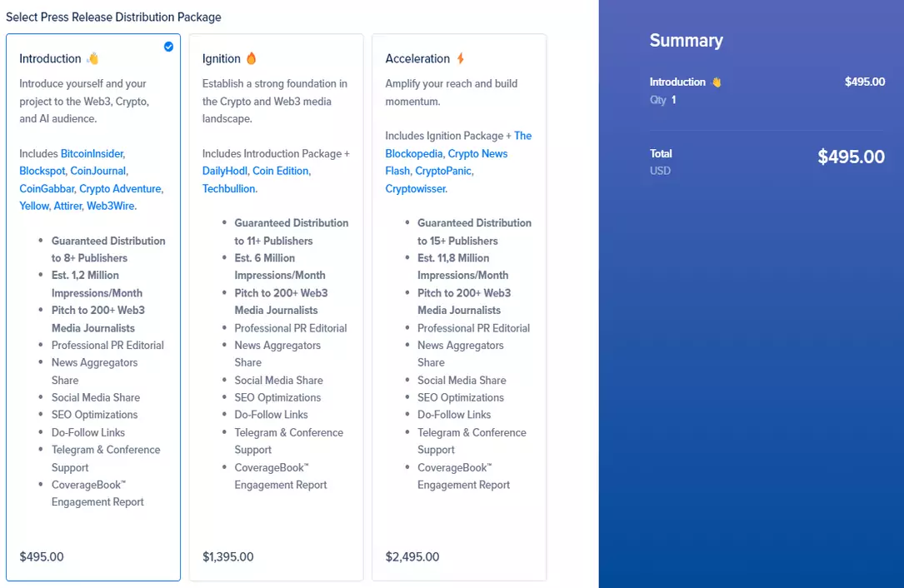
Task: Visit the CoinGabbar link
Action: pyautogui.click(x=47, y=188)
